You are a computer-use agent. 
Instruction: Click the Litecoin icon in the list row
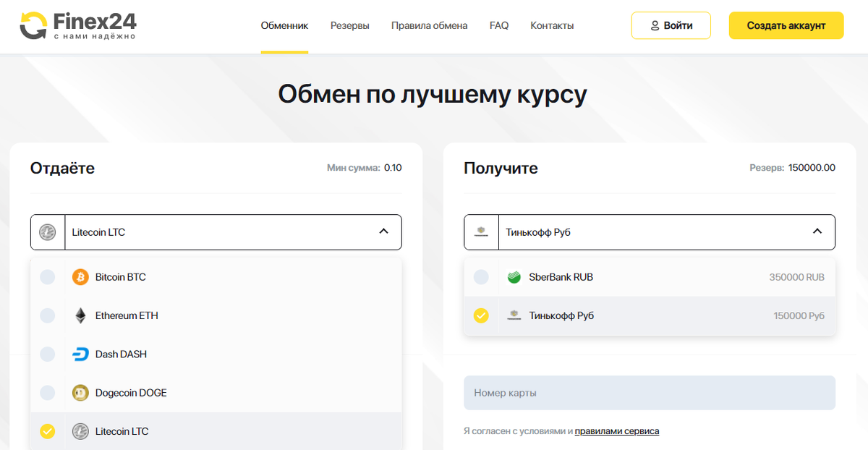point(80,431)
